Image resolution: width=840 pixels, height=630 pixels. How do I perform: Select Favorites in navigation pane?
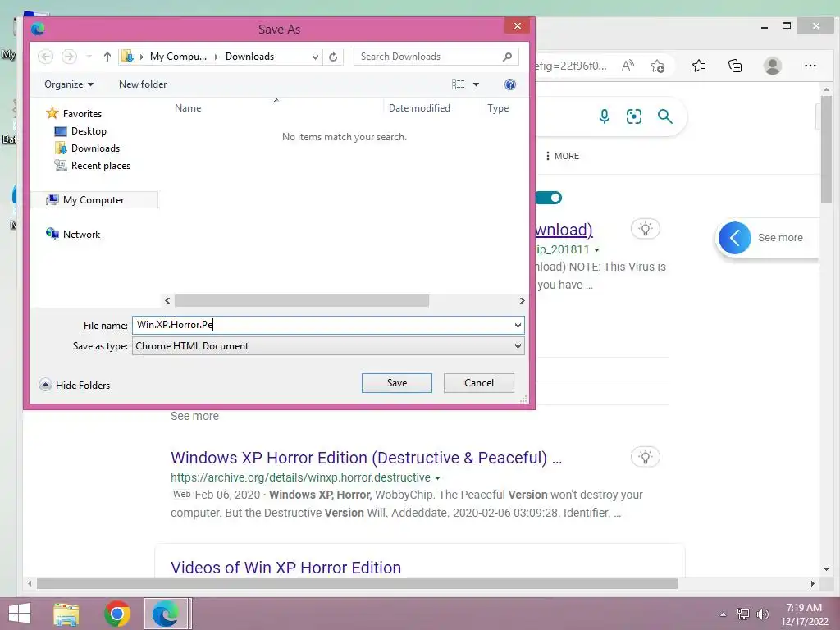[x=82, y=113]
